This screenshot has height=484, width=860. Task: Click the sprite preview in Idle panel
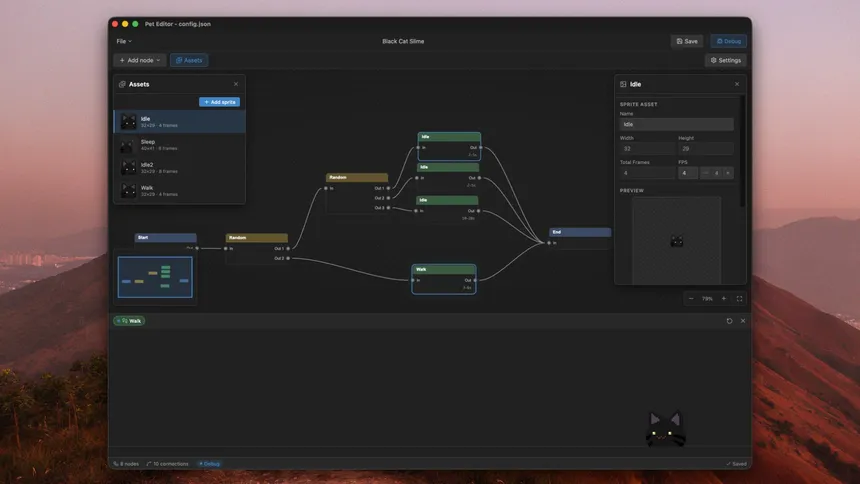click(x=676, y=240)
